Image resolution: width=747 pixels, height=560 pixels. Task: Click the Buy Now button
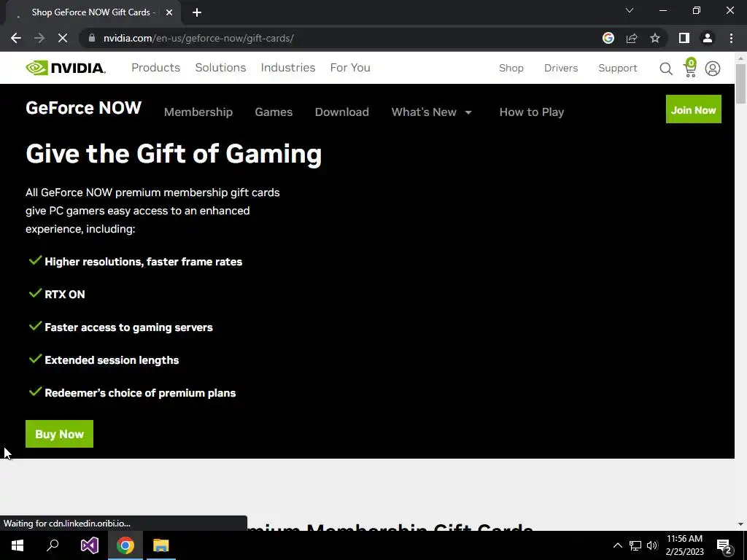[60, 434]
